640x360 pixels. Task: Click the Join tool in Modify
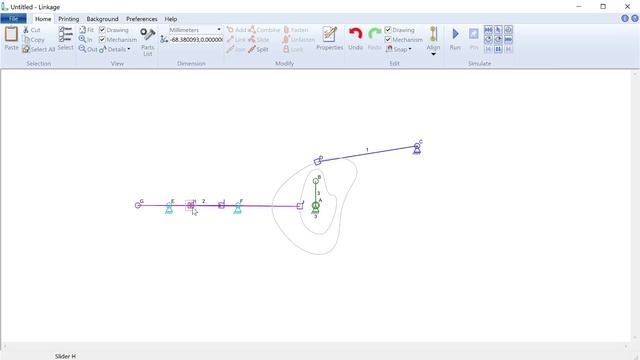coord(236,49)
